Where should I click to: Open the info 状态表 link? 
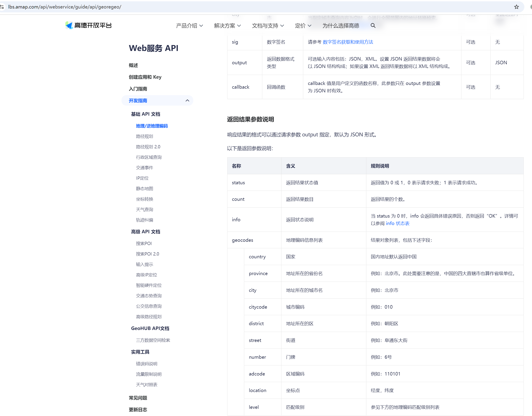[397, 223]
